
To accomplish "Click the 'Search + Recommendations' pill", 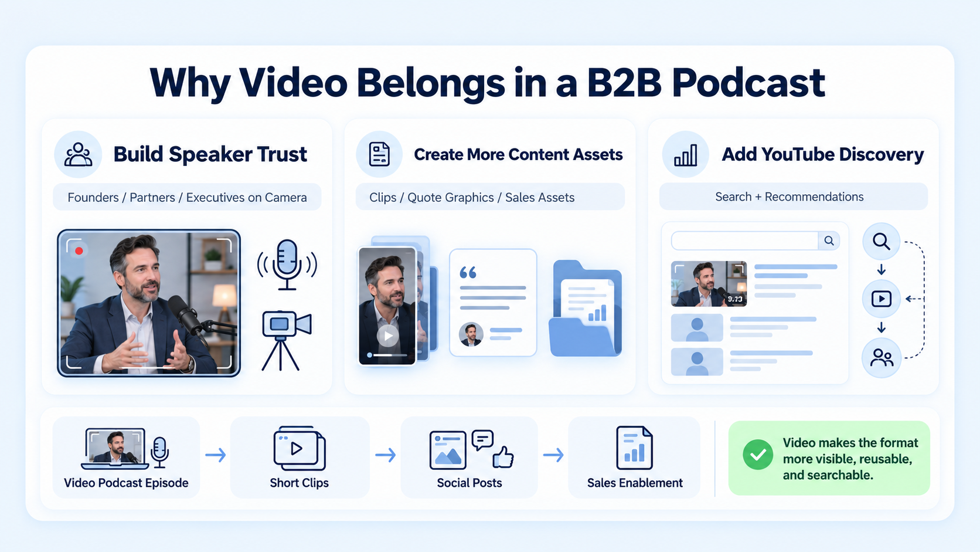I will point(794,197).
